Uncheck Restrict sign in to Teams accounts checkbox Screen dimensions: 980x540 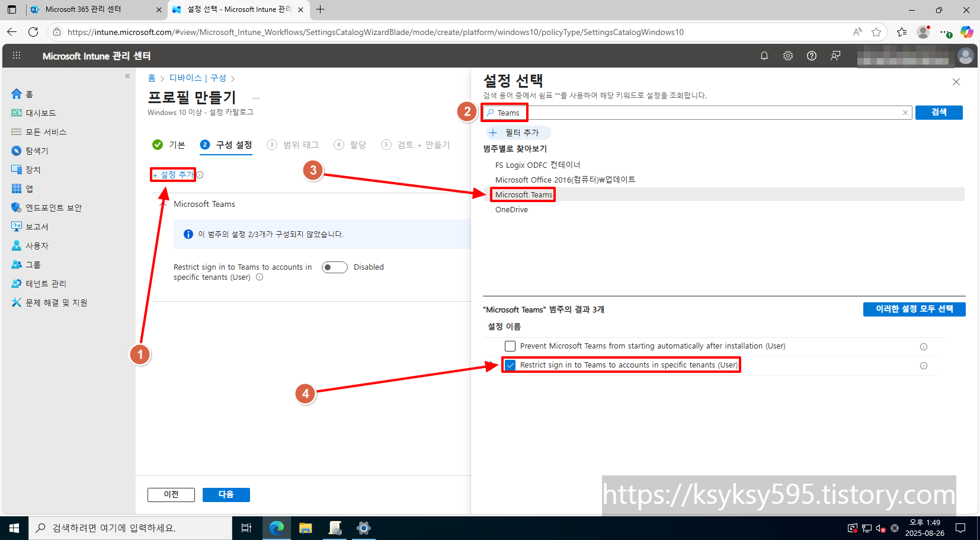[x=510, y=365]
